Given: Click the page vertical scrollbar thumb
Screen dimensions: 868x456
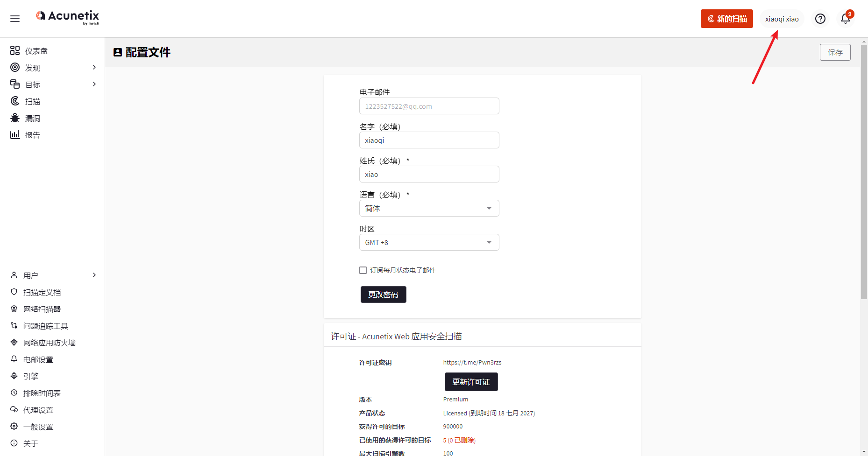Looking at the screenshot, I should click(x=864, y=172).
